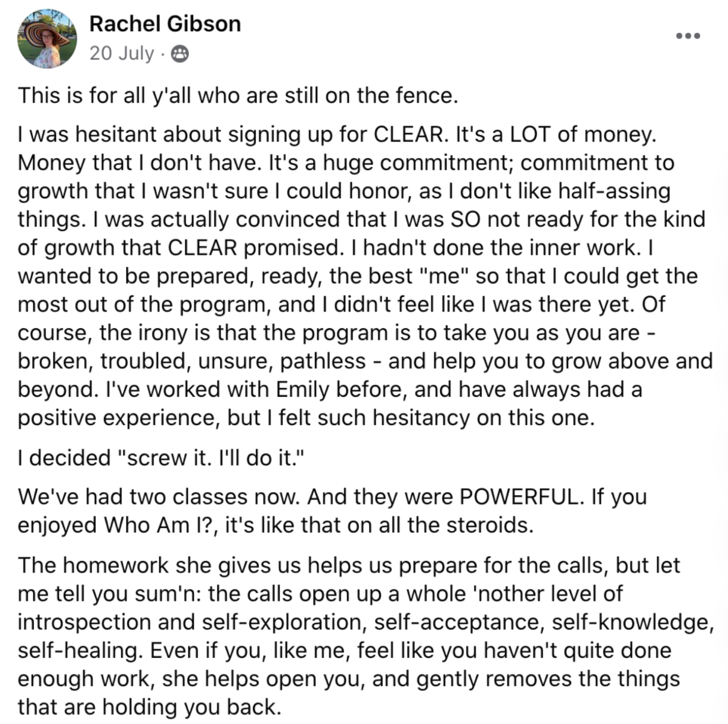Click the word sum'n in the post
This screenshot has height=724, width=728.
(173, 594)
